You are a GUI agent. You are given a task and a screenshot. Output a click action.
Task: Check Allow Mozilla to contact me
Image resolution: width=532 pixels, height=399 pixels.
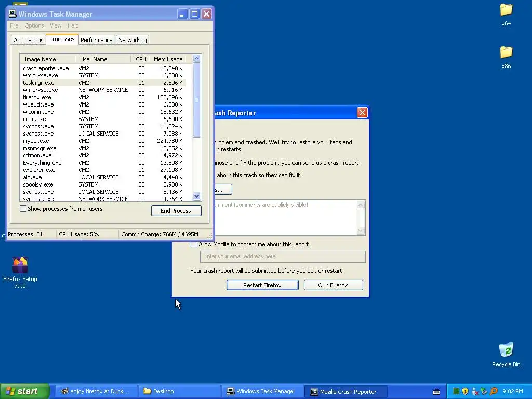(x=194, y=244)
